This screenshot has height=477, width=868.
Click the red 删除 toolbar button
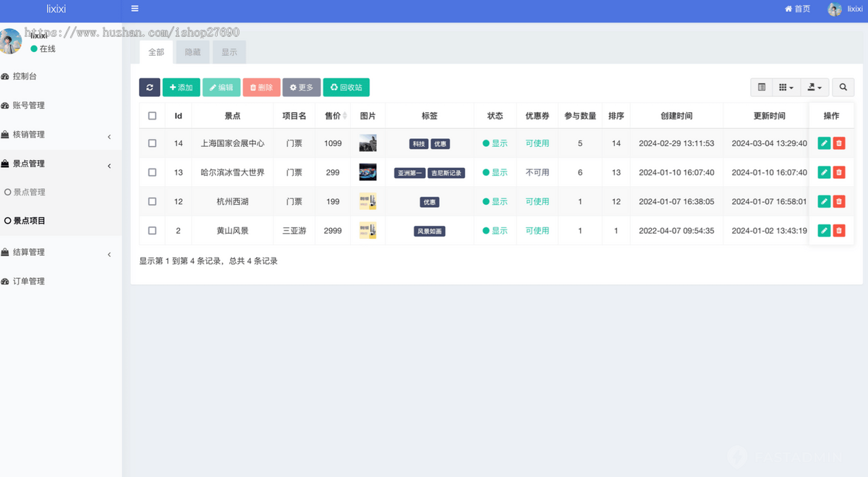tap(261, 88)
